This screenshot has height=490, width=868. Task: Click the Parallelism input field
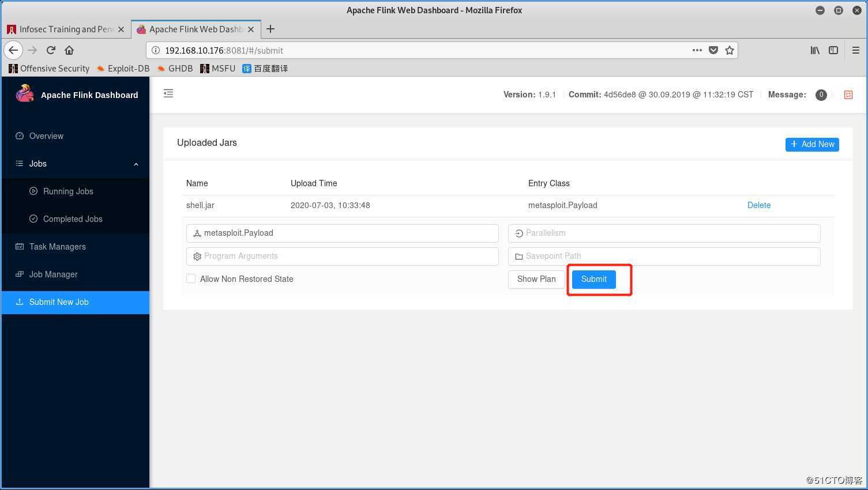pos(664,233)
